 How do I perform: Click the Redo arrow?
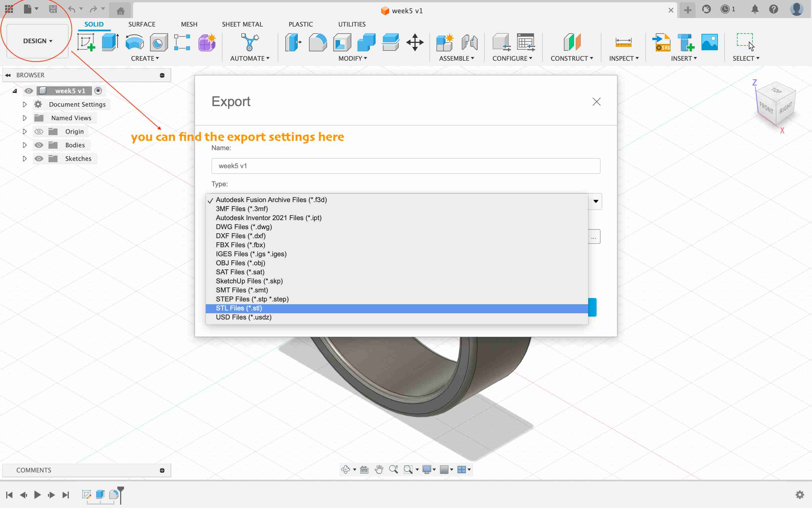pyautogui.click(x=94, y=9)
